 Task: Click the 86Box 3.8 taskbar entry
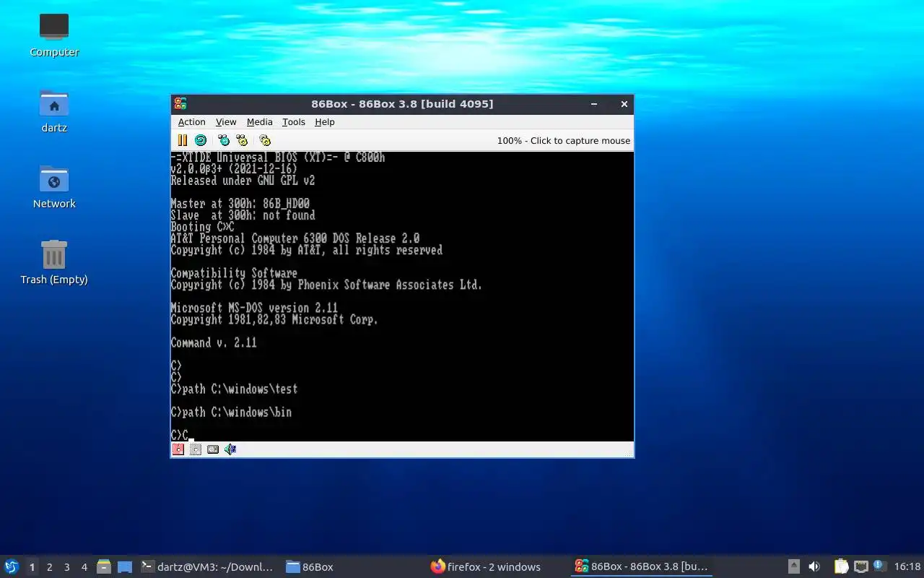(x=642, y=566)
